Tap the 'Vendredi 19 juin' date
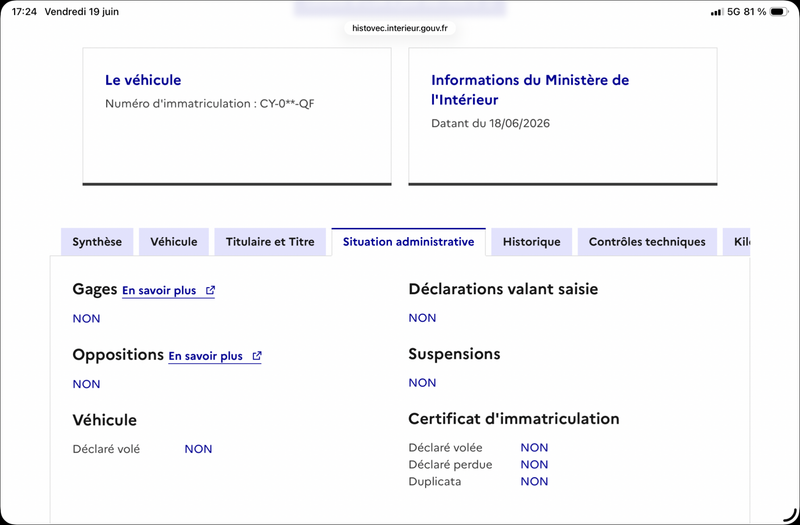800x525 pixels. coord(82,12)
